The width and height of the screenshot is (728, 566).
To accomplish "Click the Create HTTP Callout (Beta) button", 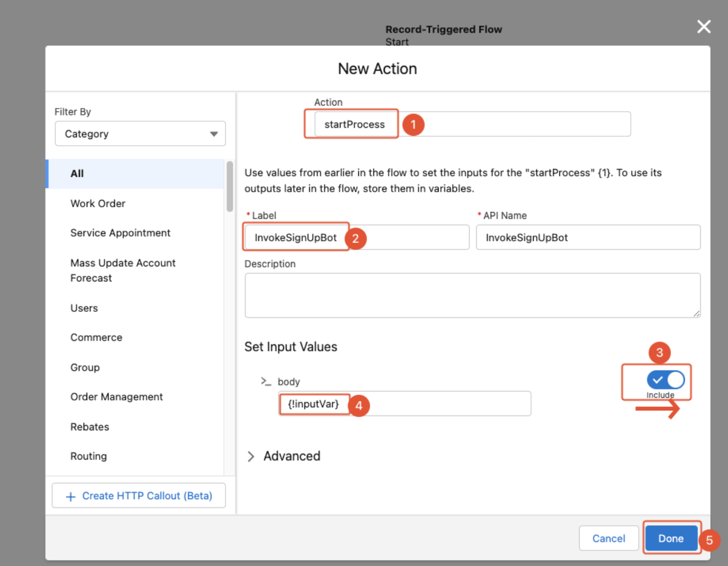I will coord(139,496).
